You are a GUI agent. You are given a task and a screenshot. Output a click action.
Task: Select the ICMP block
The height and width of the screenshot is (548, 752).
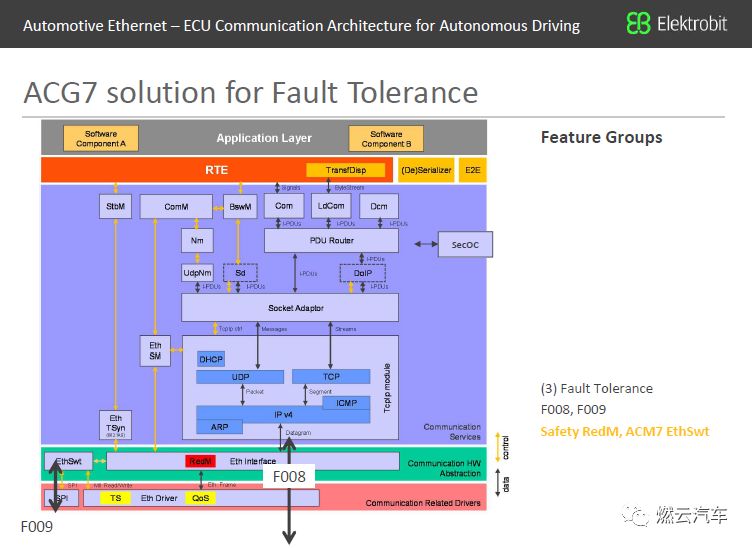pos(346,403)
